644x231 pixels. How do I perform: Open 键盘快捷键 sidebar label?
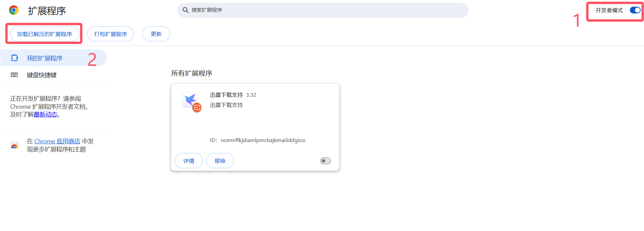tap(42, 75)
